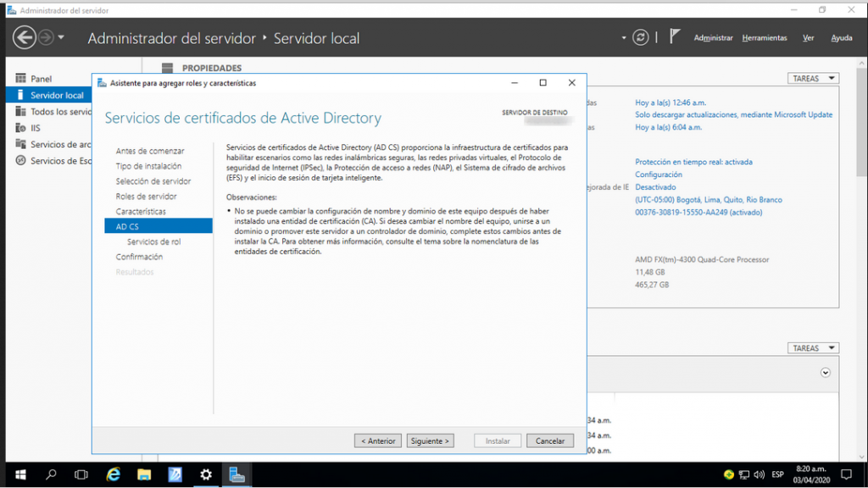Select Servidor local in the sidebar
This screenshot has height=488, width=868.
coord(48,95)
